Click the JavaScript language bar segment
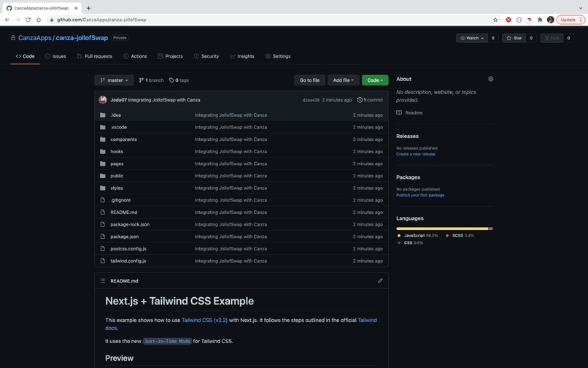The width and height of the screenshot is (588, 368). pyautogui.click(x=442, y=229)
